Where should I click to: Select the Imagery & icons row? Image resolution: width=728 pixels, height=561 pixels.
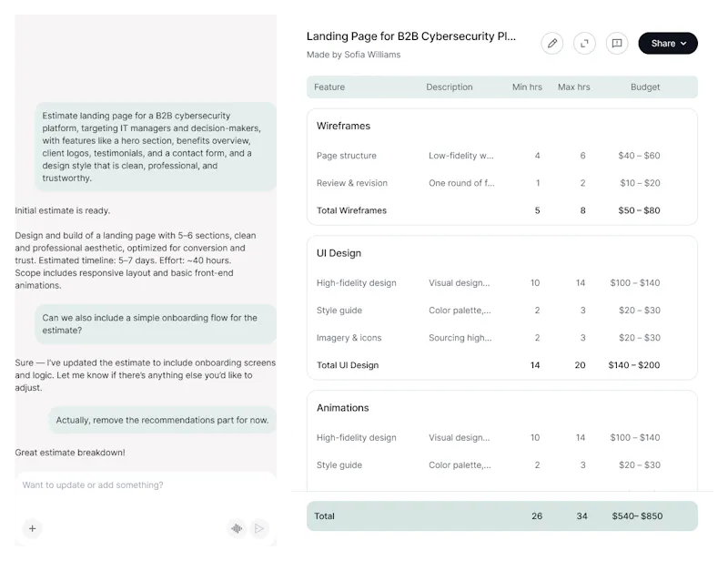point(502,338)
